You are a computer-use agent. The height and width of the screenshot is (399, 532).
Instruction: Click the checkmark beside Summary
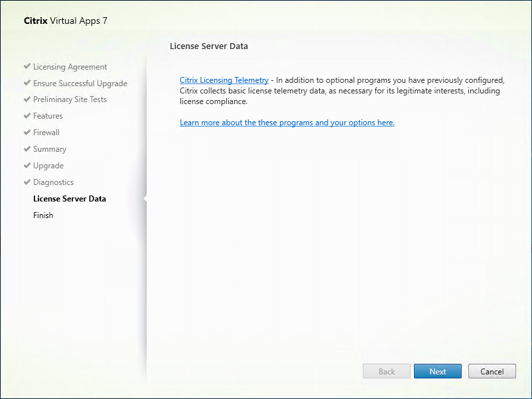[27, 149]
